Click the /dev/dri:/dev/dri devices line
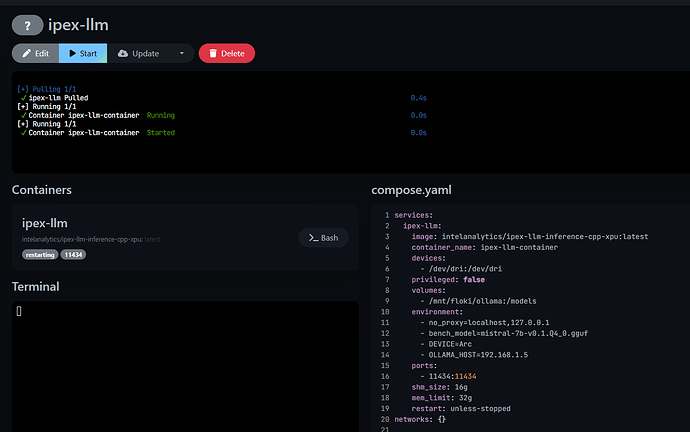The image size is (690, 432). pos(461,269)
